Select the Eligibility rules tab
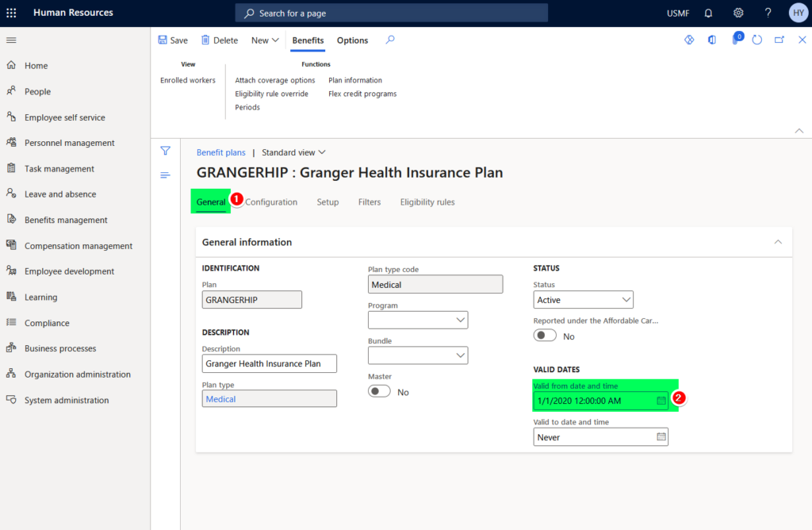 [x=427, y=202]
